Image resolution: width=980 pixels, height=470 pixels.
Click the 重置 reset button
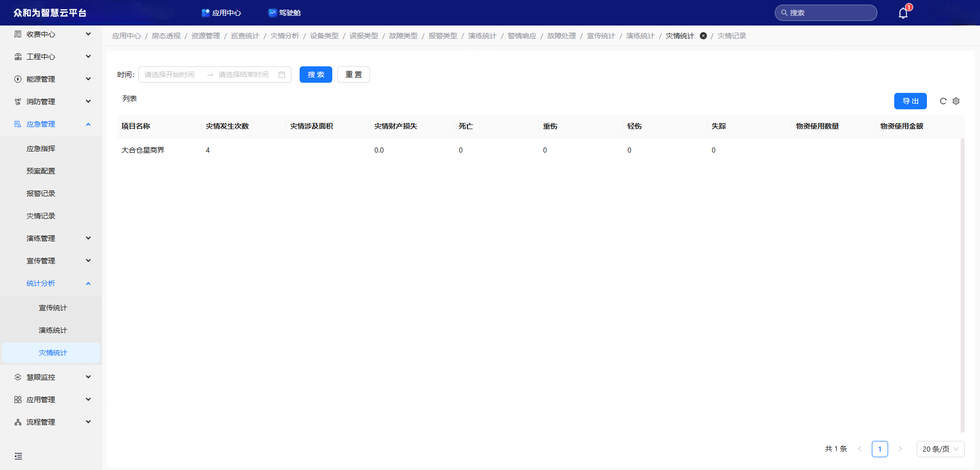353,75
